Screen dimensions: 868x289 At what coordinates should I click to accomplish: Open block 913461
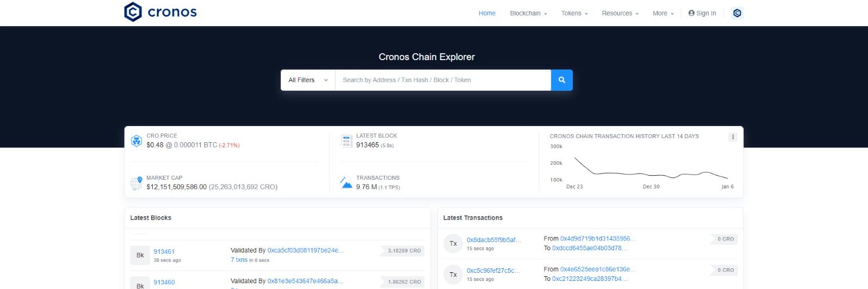coord(164,251)
